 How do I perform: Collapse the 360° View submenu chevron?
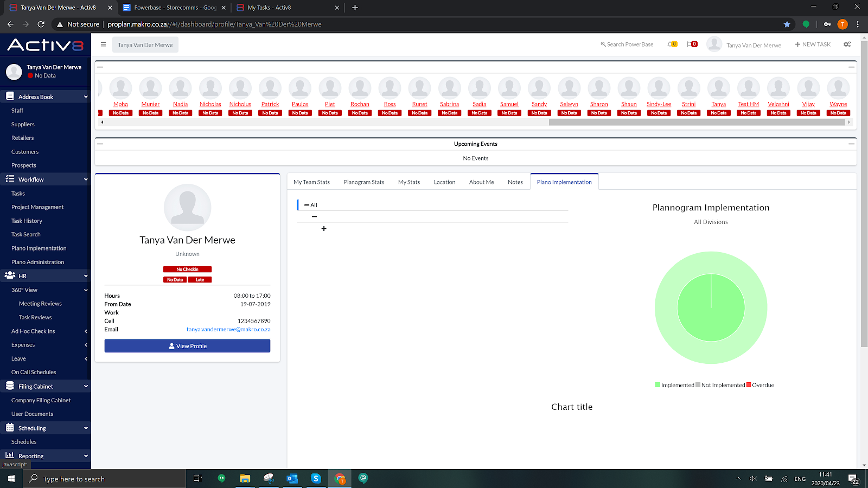[x=86, y=290]
